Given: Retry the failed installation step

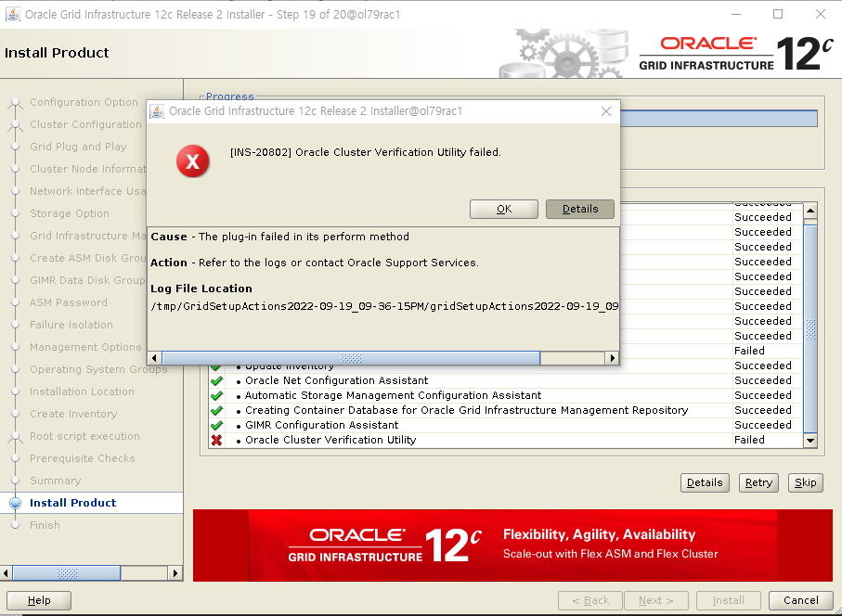Looking at the screenshot, I should tap(758, 482).
